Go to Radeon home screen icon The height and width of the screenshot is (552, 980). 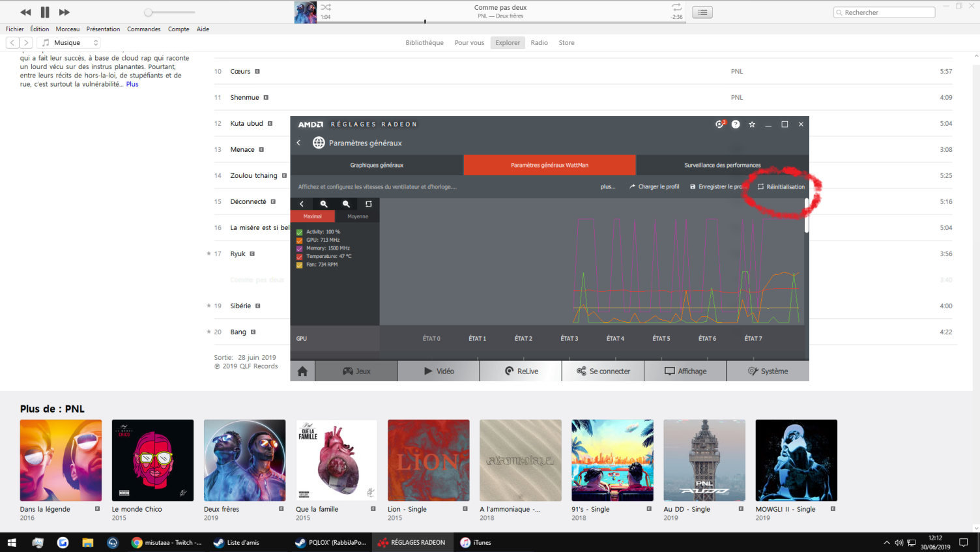tap(302, 371)
